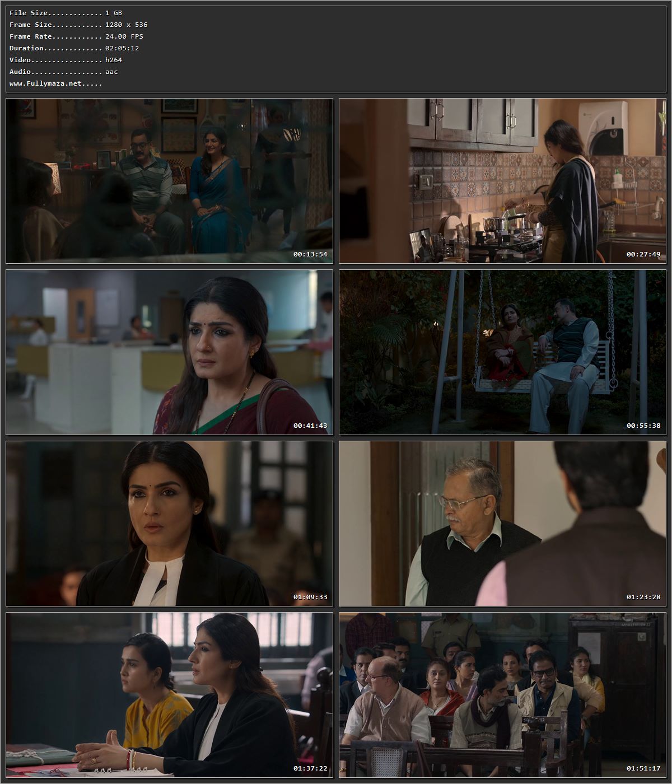Select the thumbnail marked 00:41:43

(x=170, y=352)
